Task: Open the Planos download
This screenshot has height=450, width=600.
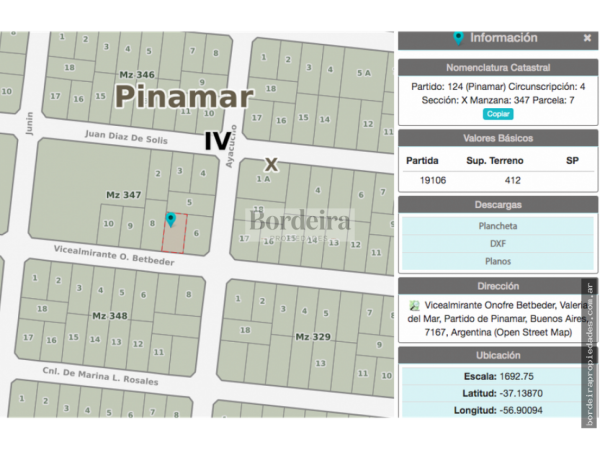Action: (497, 260)
